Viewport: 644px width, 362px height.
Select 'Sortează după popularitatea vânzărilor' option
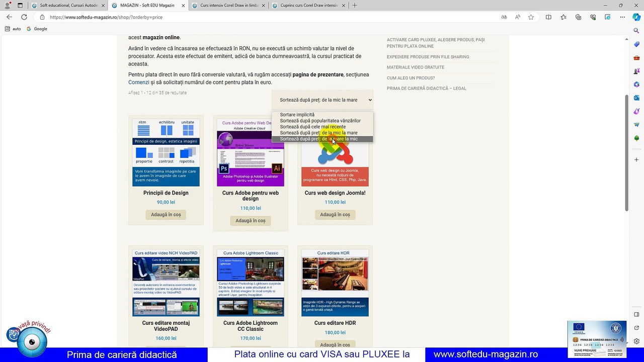[323, 121]
